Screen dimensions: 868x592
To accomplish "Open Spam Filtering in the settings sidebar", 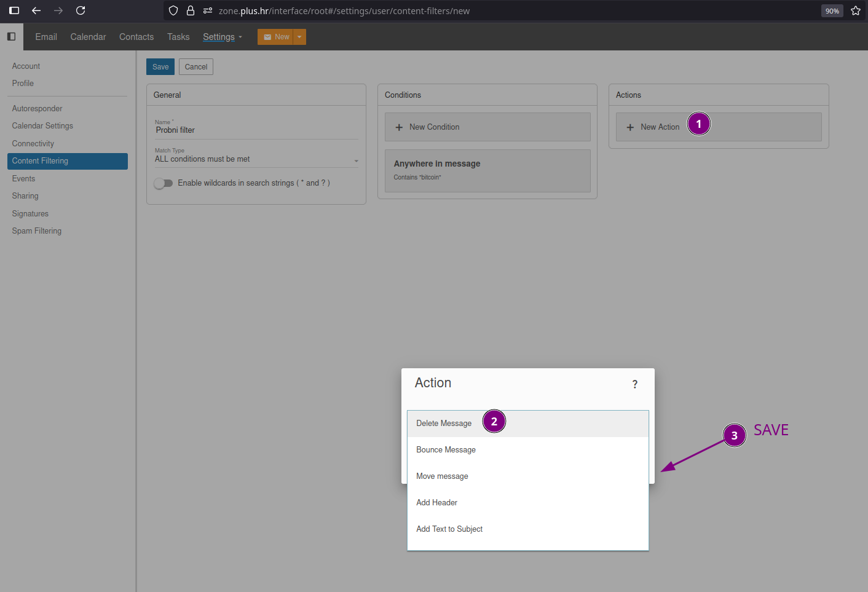I will point(37,231).
